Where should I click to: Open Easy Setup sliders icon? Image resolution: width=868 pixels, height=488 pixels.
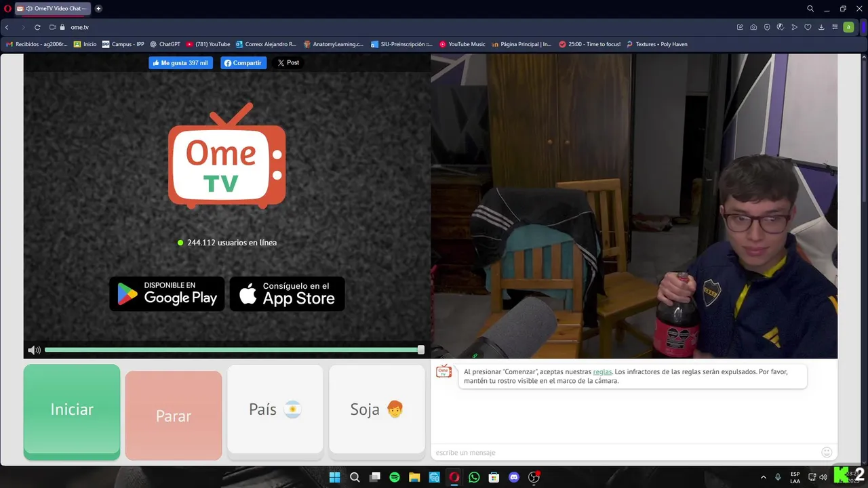pos(834,27)
